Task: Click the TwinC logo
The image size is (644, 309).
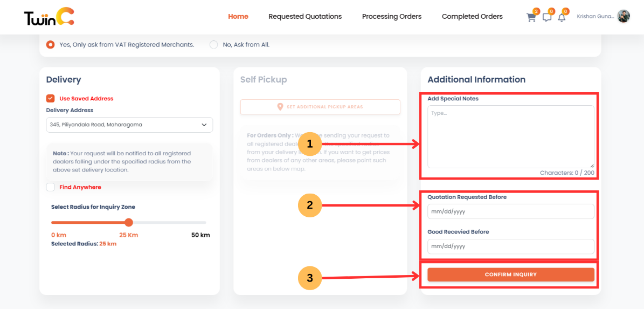Action: (x=49, y=17)
